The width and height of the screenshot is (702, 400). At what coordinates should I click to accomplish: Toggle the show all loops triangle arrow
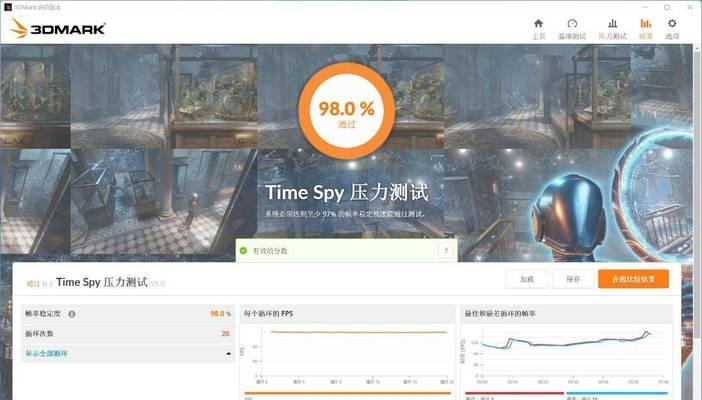coord(229,353)
